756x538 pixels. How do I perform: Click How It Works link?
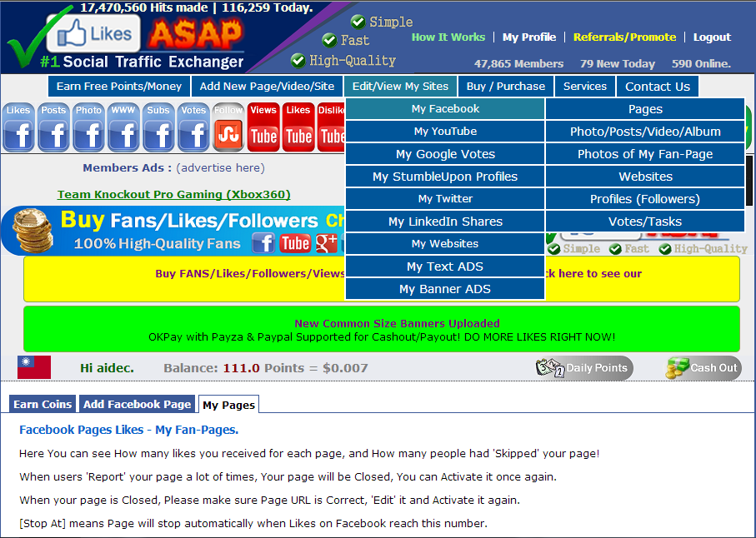(x=448, y=37)
